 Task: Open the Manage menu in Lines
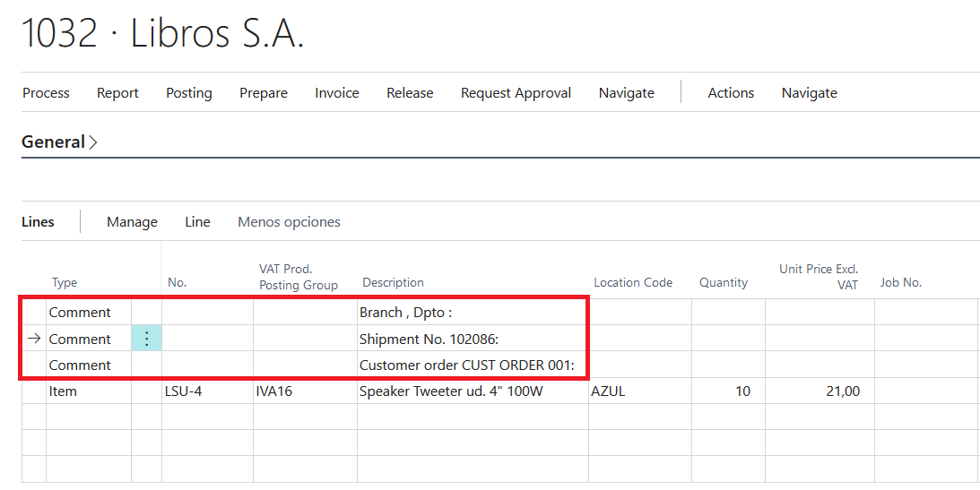tap(132, 221)
